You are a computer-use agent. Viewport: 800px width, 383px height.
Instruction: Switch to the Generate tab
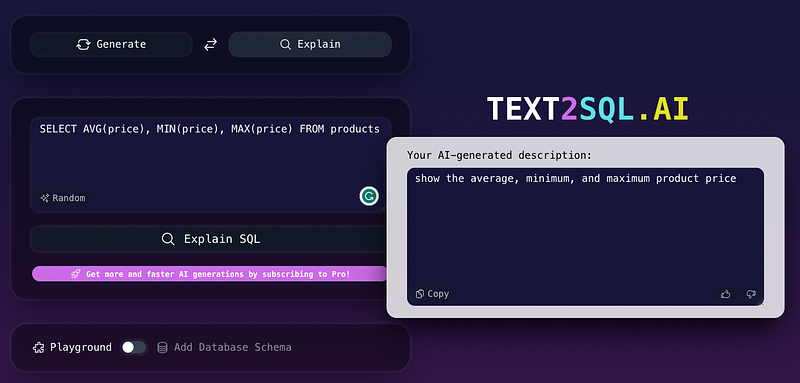(x=111, y=44)
